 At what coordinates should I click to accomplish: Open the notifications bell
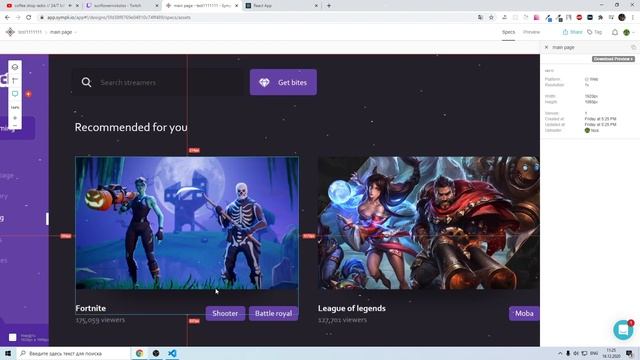tap(615, 32)
